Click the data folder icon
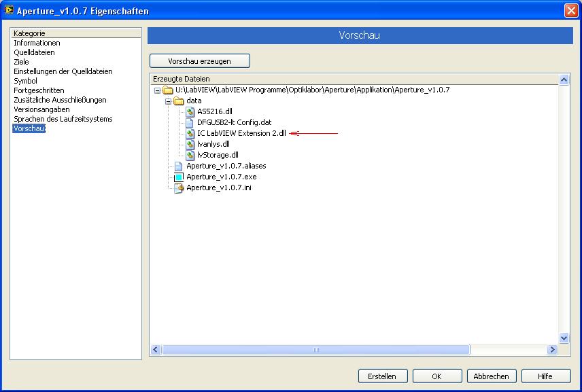This screenshot has height=392, width=582. (x=179, y=101)
